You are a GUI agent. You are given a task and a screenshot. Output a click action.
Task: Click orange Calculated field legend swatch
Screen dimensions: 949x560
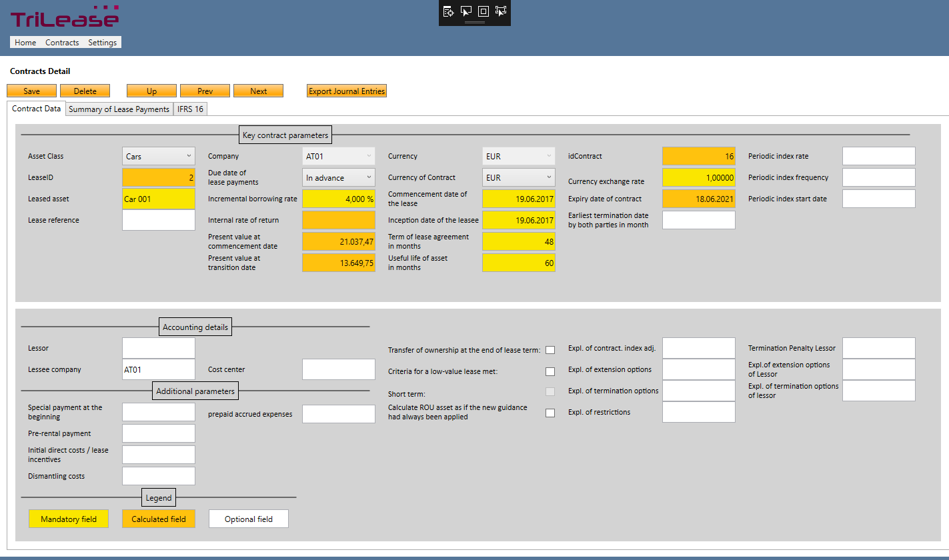pyautogui.click(x=159, y=519)
